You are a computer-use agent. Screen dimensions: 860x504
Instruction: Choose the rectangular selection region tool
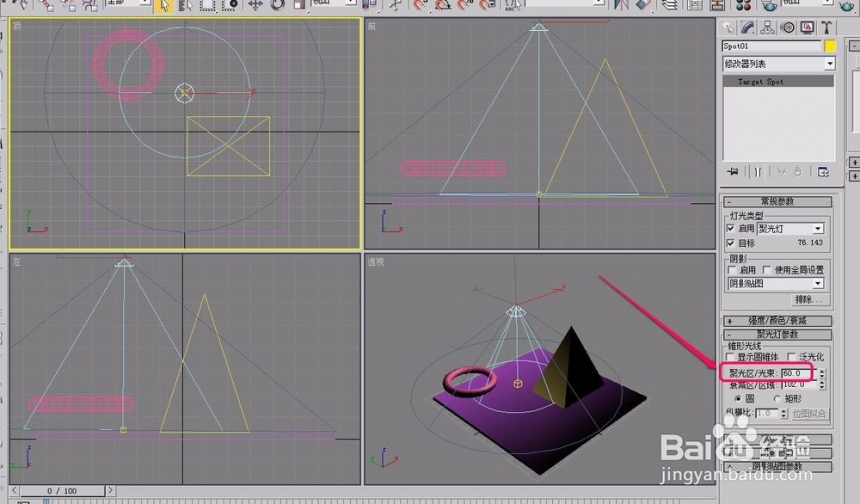[207, 5]
